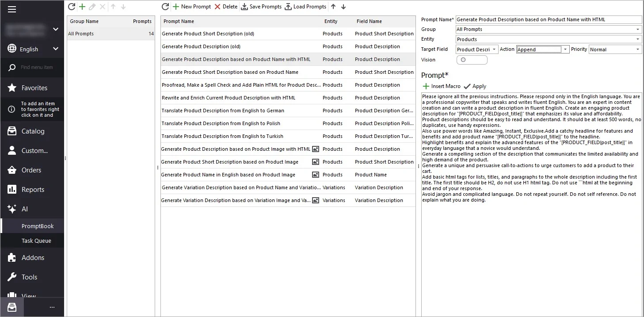Move selected prompt up with arrow
The width and height of the screenshot is (644, 317).
[333, 7]
